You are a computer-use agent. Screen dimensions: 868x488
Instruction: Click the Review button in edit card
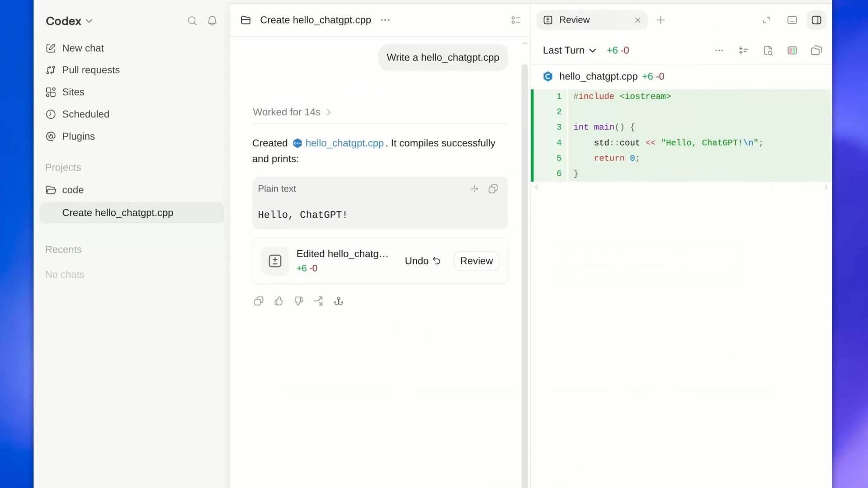click(476, 261)
